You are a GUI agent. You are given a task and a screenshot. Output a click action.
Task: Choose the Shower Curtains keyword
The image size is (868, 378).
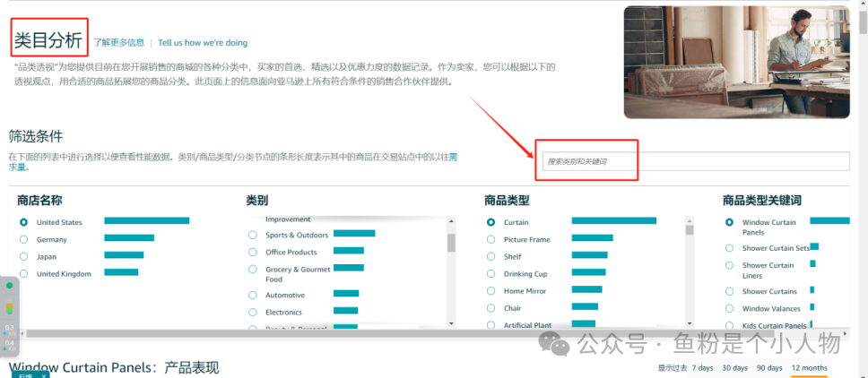pos(730,291)
